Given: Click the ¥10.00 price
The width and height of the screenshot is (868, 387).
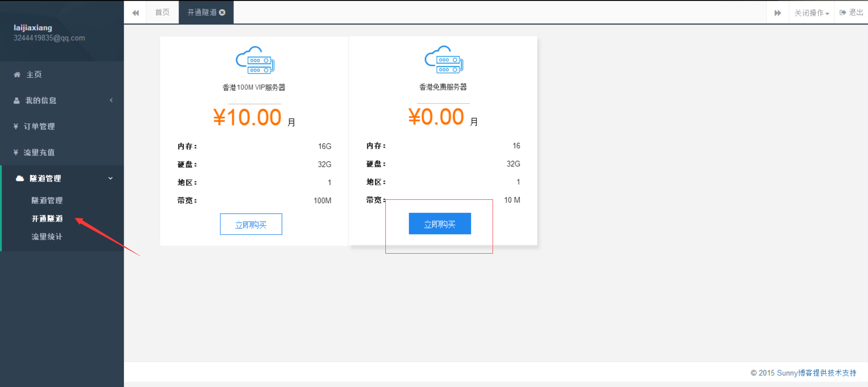Looking at the screenshot, I should (x=247, y=118).
